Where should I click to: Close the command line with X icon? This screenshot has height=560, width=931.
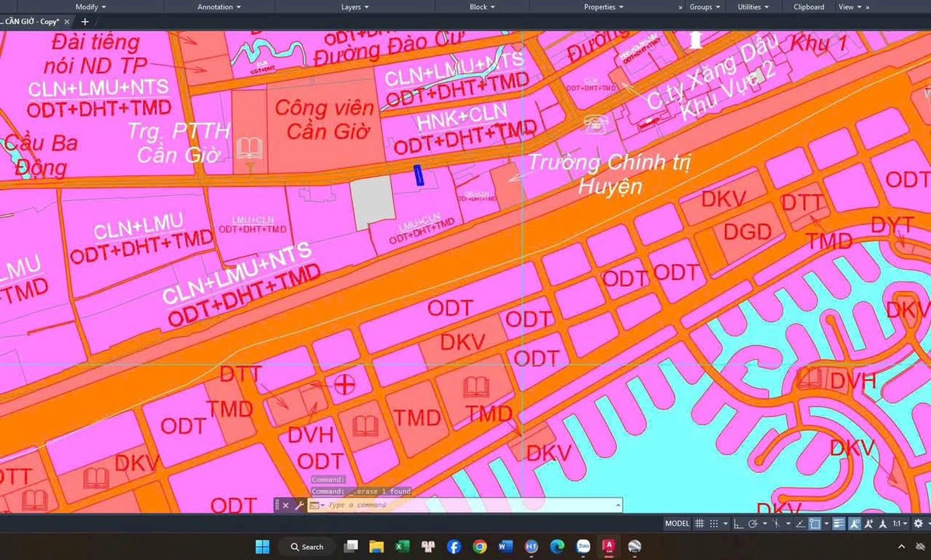285,506
